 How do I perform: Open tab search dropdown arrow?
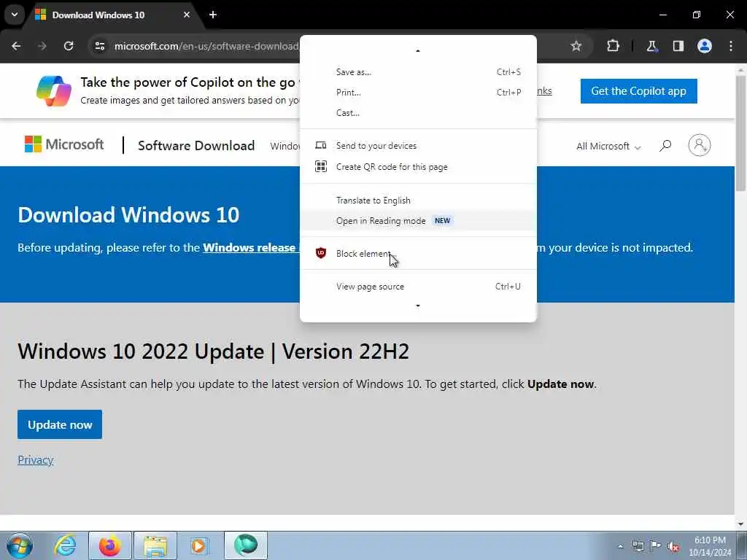(x=15, y=15)
